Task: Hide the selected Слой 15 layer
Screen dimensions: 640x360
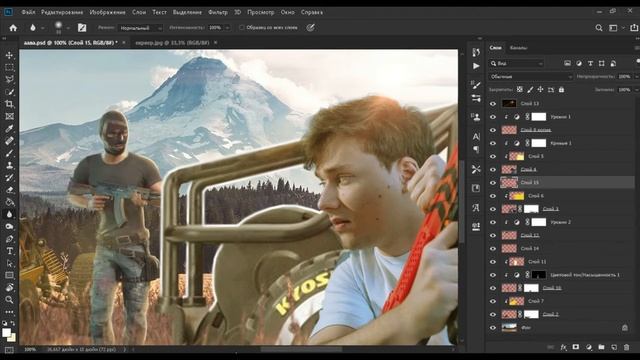Action: (x=493, y=182)
